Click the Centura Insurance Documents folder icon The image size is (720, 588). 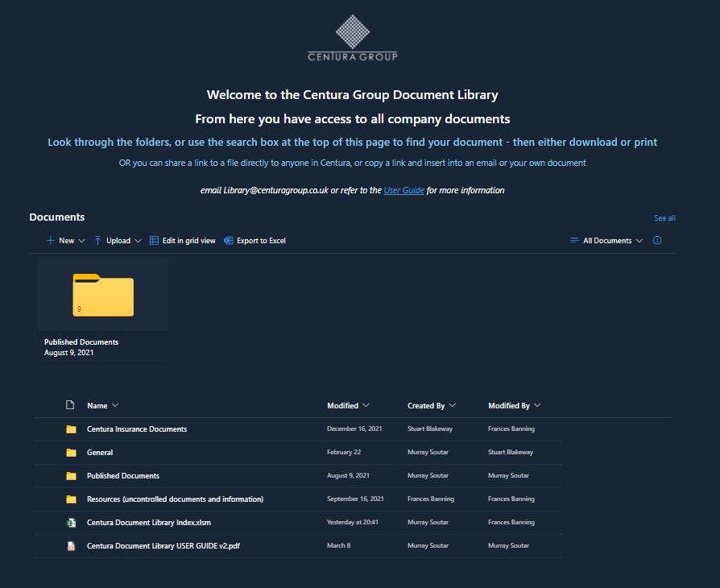[71, 429]
